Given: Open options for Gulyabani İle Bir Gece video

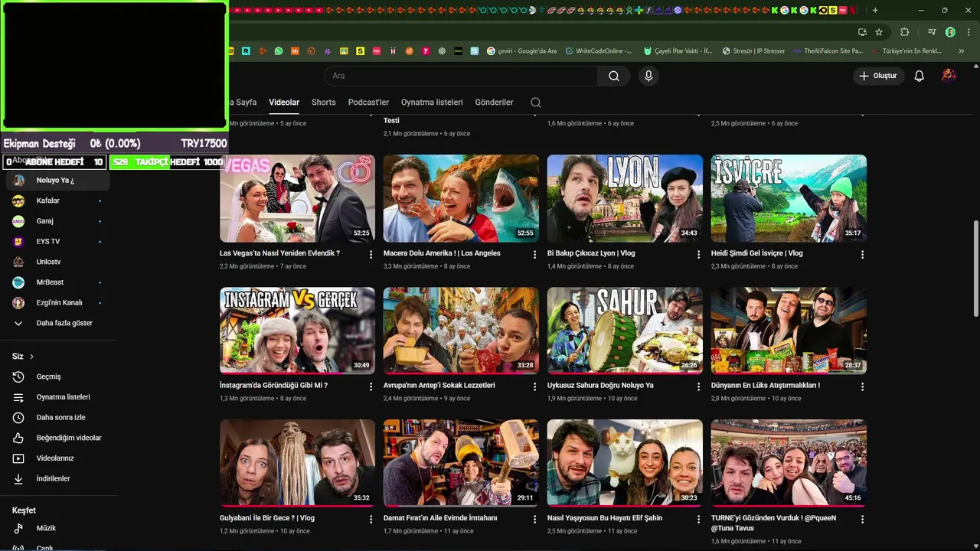Looking at the screenshot, I should coord(371,520).
